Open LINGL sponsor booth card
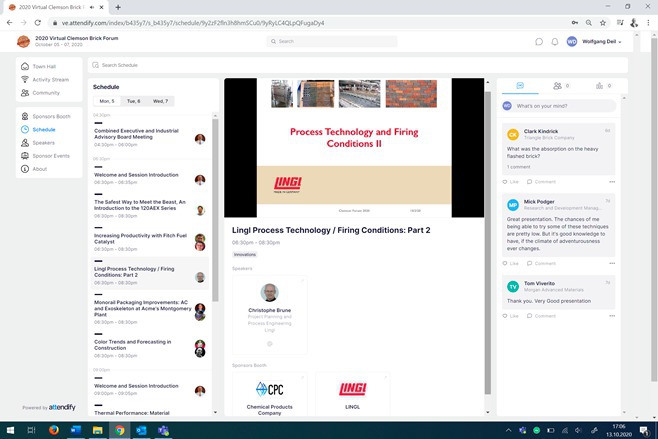Screen dimensions: 658x439 352,395
